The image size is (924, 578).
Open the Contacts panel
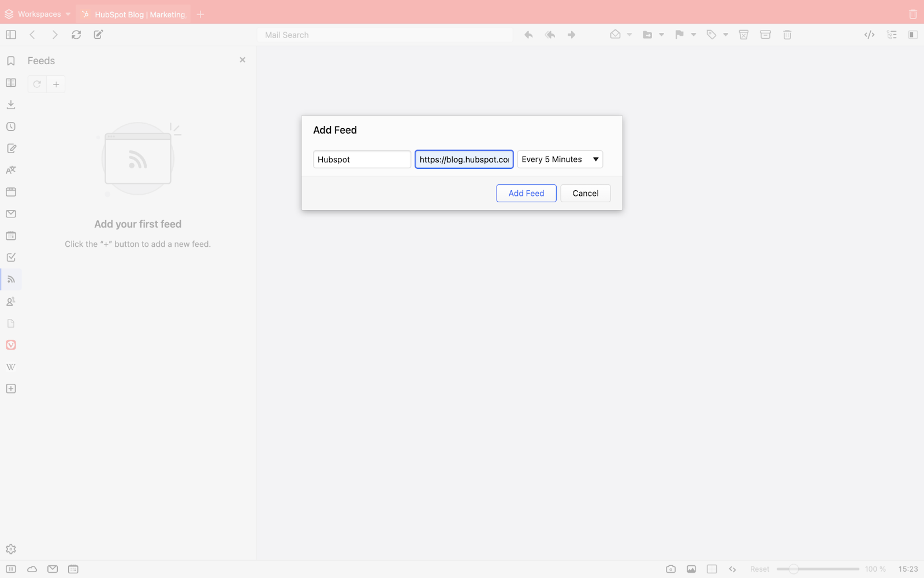tap(11, 302)
